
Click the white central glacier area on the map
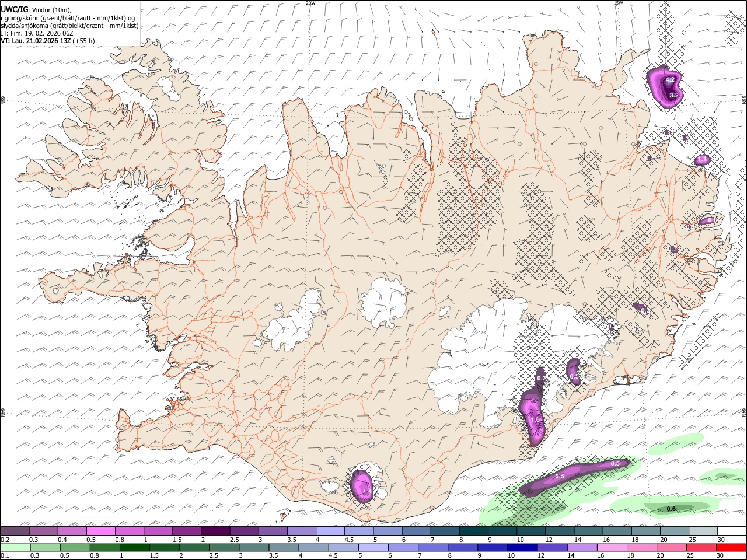coord(384,302)
